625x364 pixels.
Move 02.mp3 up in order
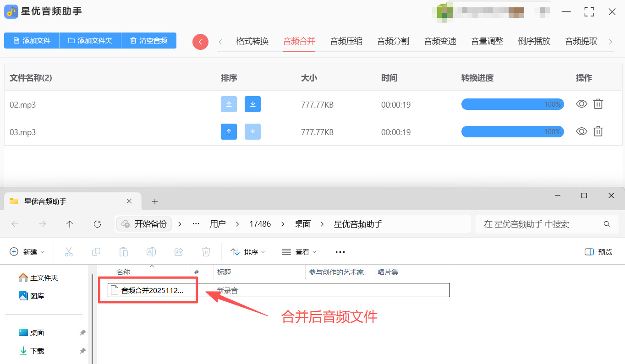click(x=229, y=104)
